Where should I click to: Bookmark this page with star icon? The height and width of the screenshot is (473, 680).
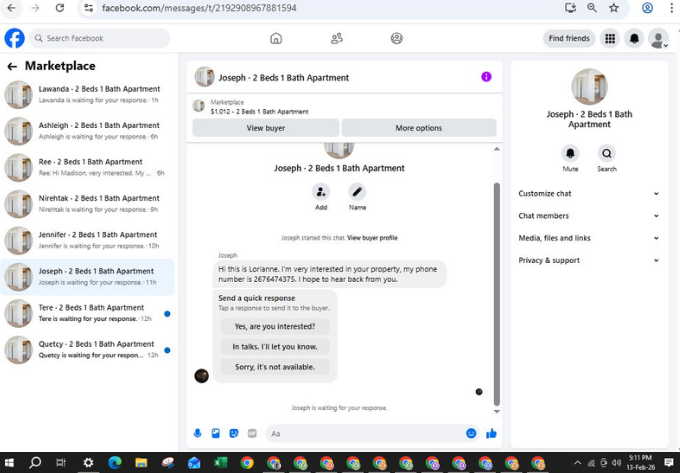tap(614, 8)
